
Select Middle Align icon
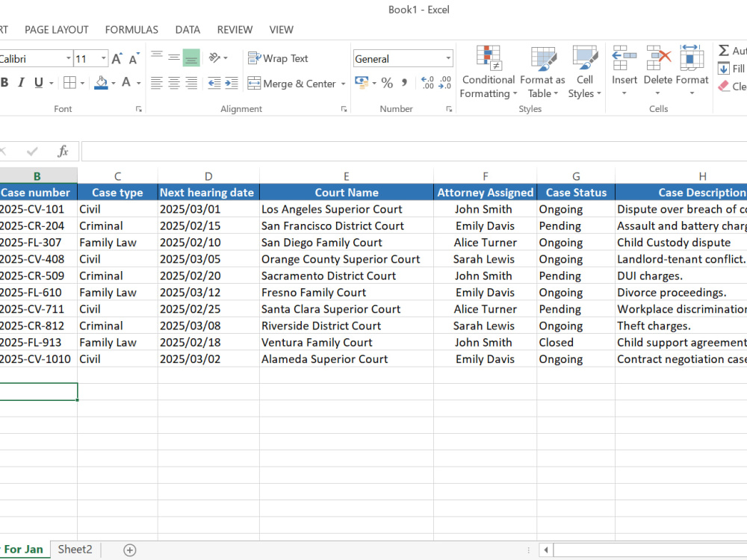click(x=174, y=58)
